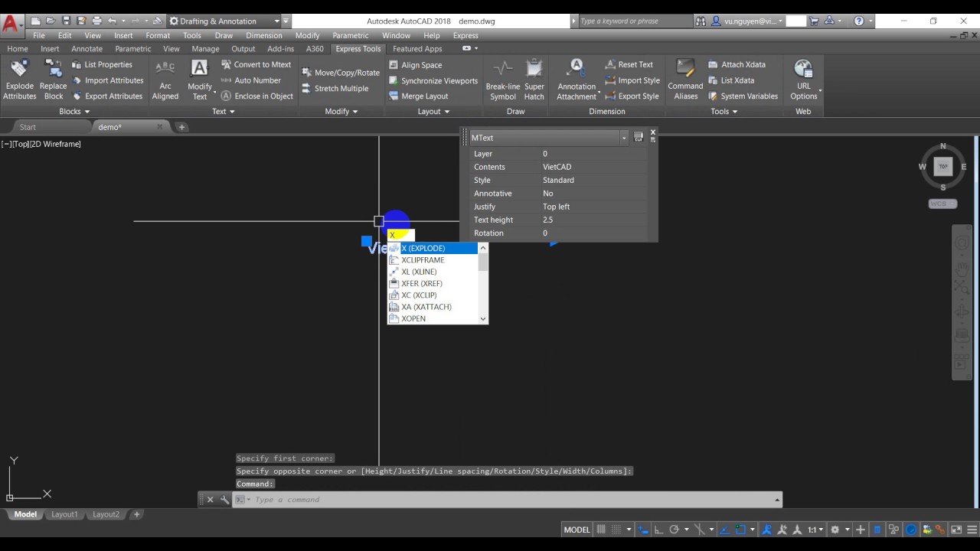Expand the Layout panel dropdown

434,112
